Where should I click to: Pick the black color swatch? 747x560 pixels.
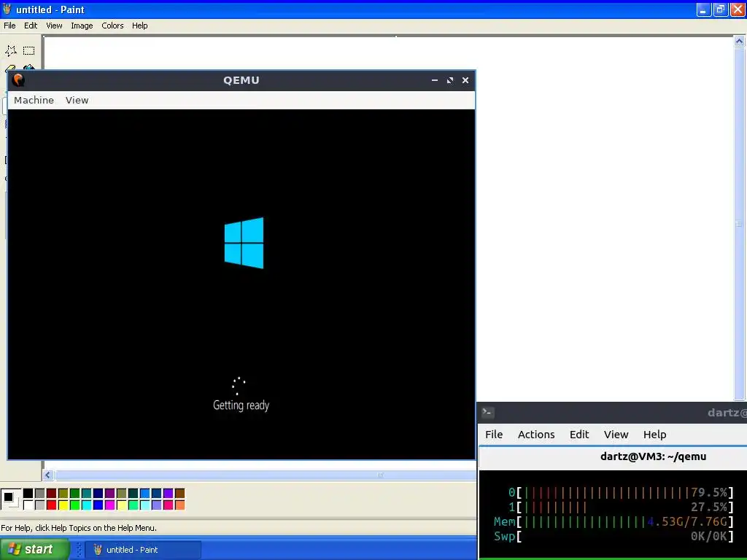point(28,494)
